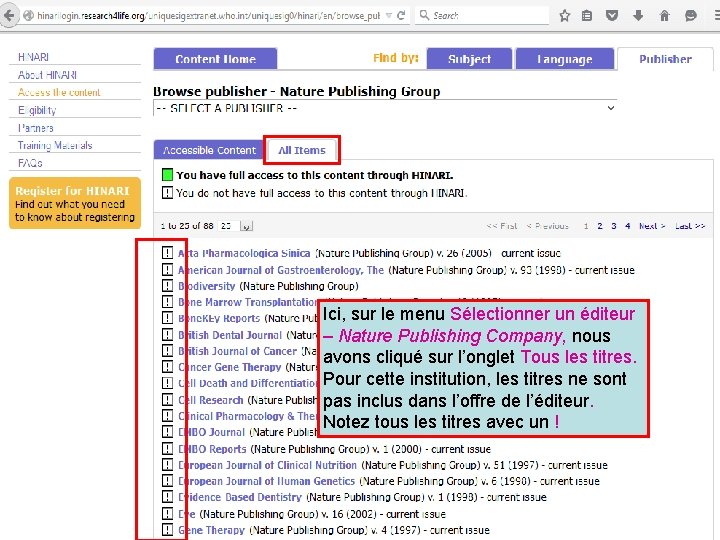Open the Content Home tab
This screenshot has height=540, width=720.
(215, 59)
